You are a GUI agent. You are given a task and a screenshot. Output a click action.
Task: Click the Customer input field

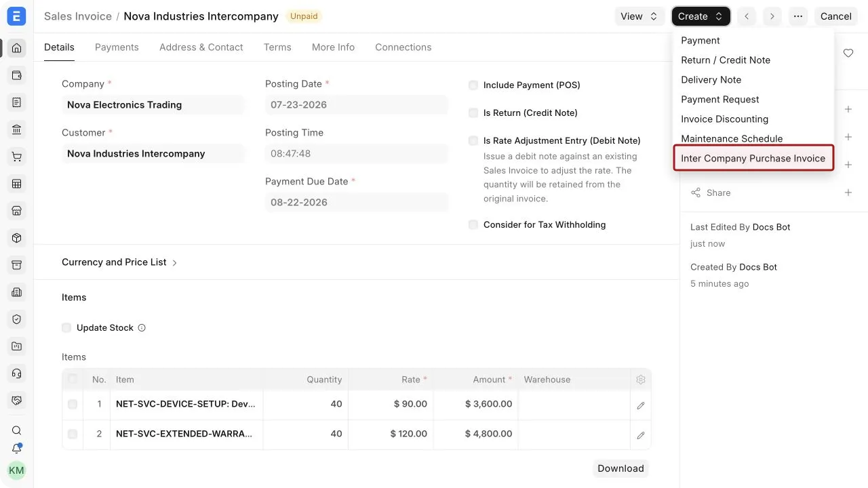point(153,154)
